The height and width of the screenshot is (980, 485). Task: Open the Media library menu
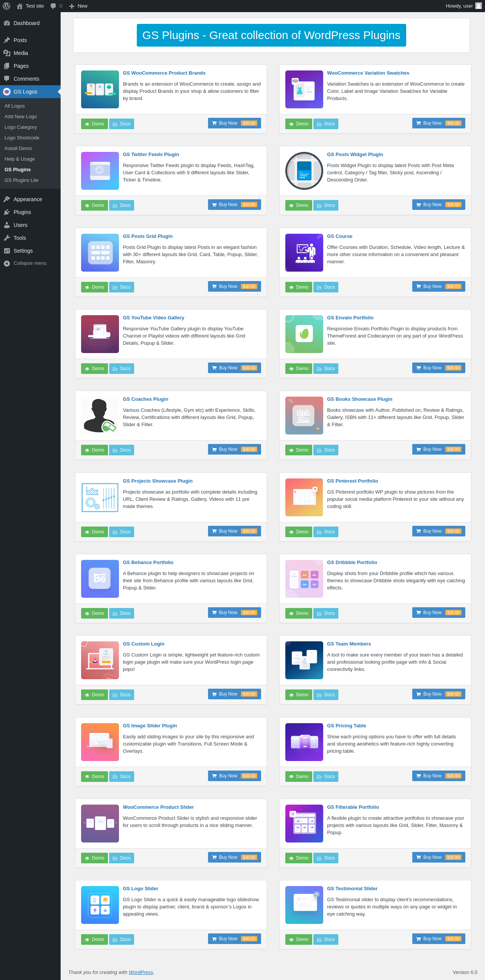tap(30, 53)
